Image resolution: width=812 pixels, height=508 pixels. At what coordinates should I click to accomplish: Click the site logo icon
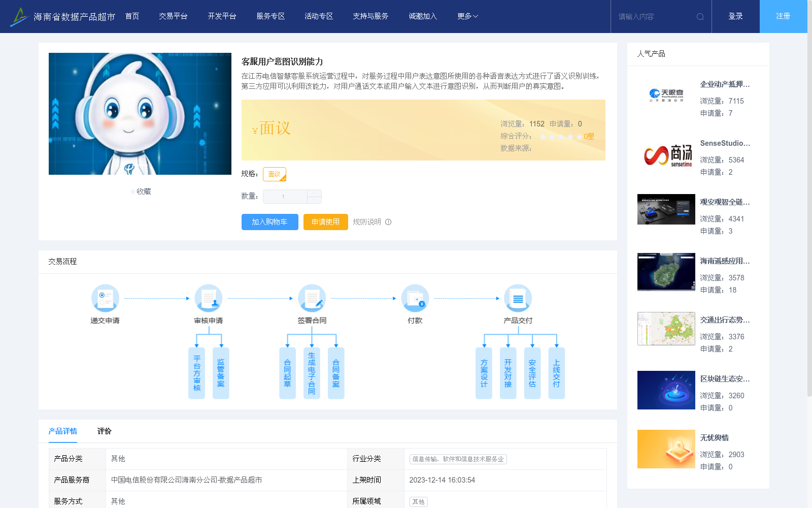point(19,17)
